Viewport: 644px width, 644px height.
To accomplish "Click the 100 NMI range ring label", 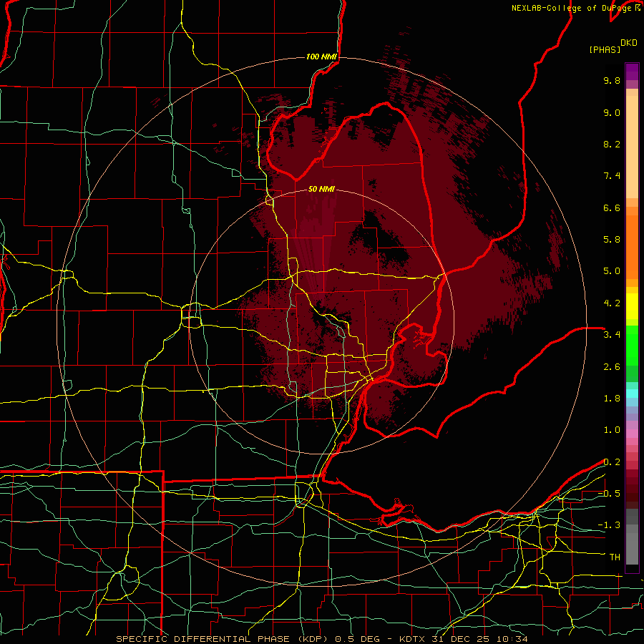I will click(321, 57).
